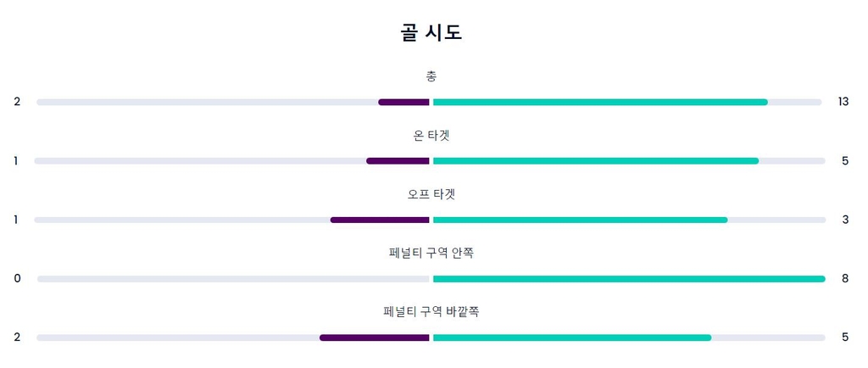Click the purple bar in 총 row

403,103
